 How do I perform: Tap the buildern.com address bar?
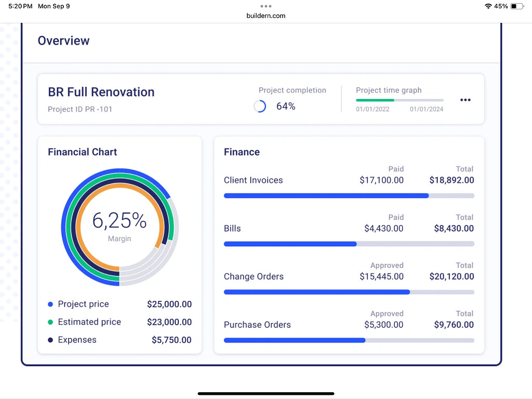[266, 16]
